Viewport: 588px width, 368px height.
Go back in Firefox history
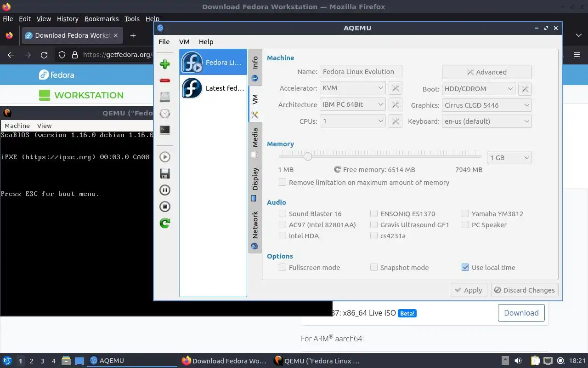click(11, 55)
